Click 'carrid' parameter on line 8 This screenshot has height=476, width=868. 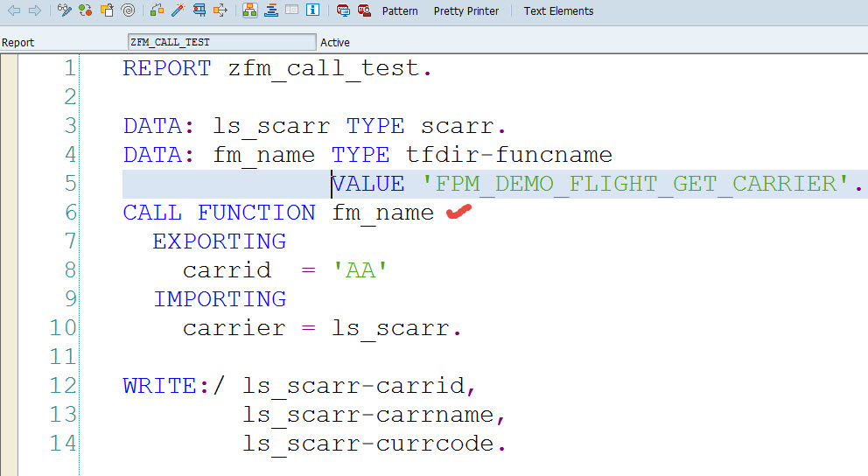227,269
